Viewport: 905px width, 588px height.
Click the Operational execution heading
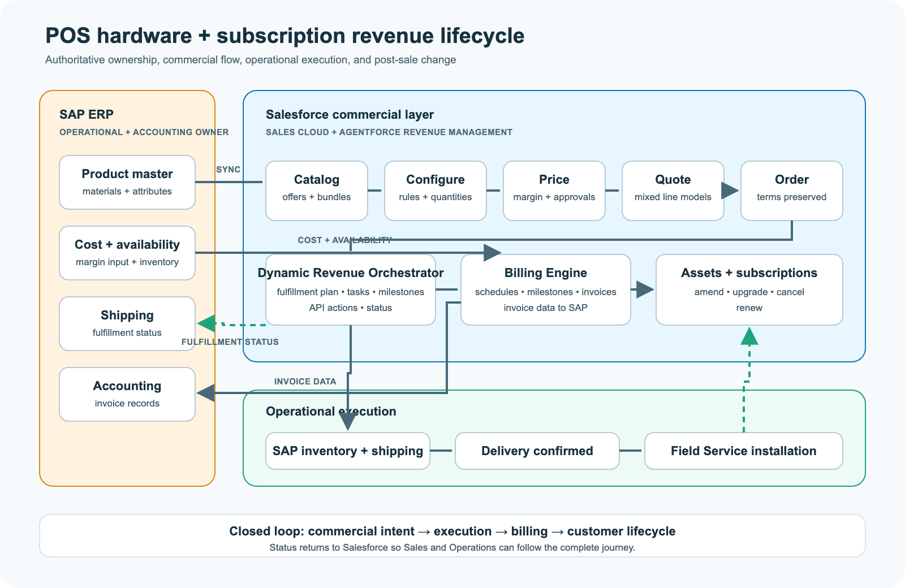click(x=331, y=411)
